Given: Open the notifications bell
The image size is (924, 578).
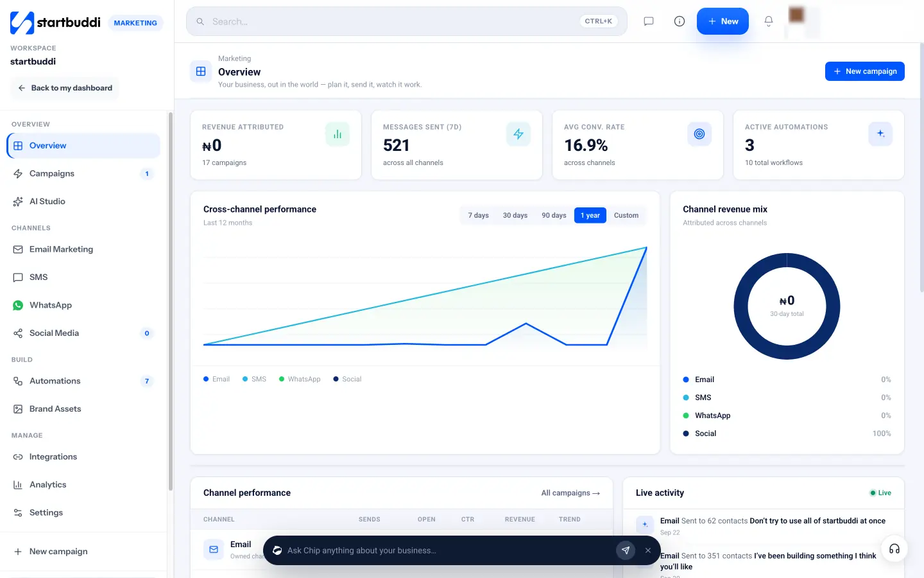Looking at the screenshot, I should 769,21.
